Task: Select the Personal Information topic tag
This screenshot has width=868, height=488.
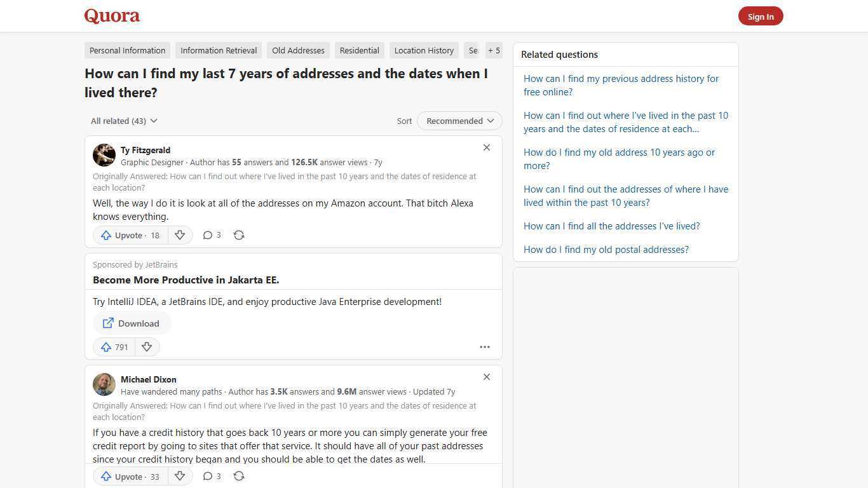Action: (x=127, y=50)
